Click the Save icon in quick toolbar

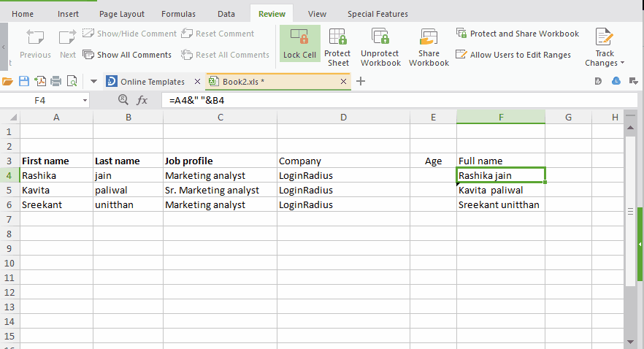pyautogui.click(x=24, y=81)
